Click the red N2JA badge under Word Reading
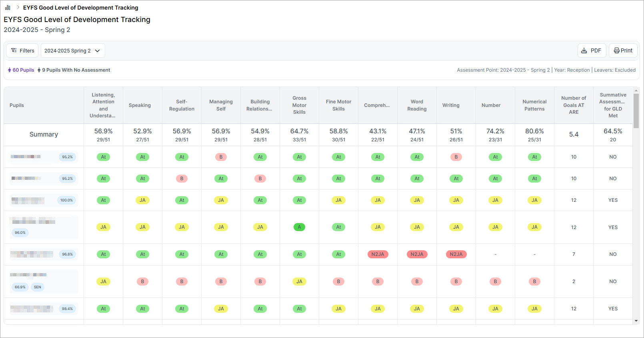The height and width of the screenshot is (338, 644). coord(417,254)
